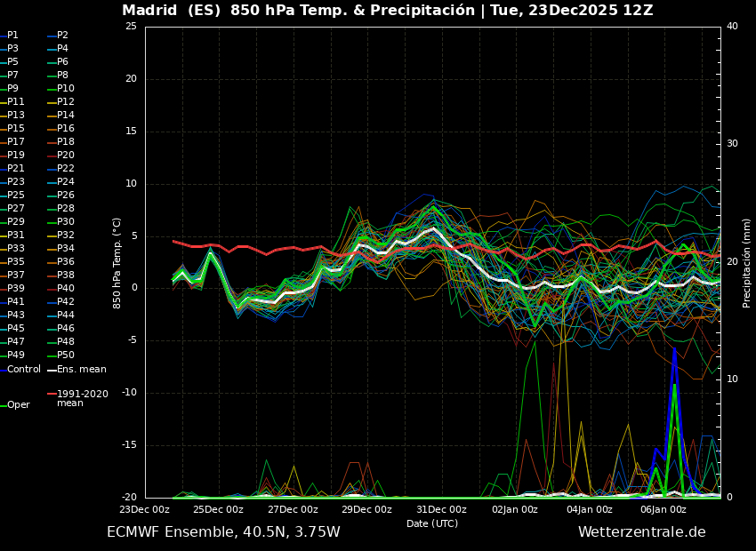Select the 31Dec 00z date axis label
The width and height of the screenshot is (756, 551).
coord(438,509)
